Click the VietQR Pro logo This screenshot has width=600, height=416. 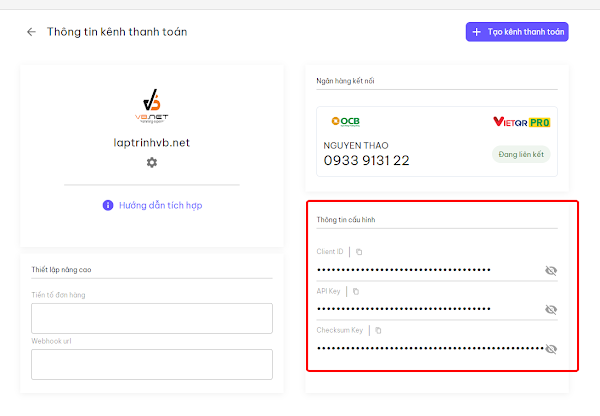(522, 122)
